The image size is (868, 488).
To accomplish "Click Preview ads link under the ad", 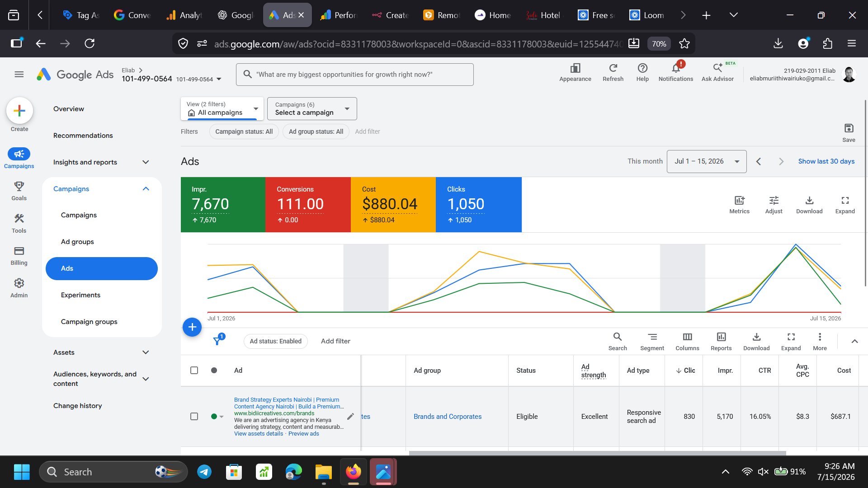I will (x=304, y=434).
